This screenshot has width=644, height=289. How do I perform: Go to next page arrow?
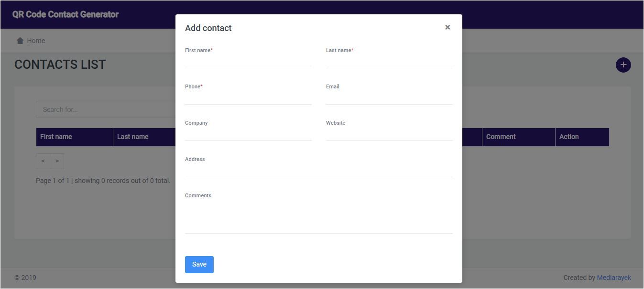(57, 161)
